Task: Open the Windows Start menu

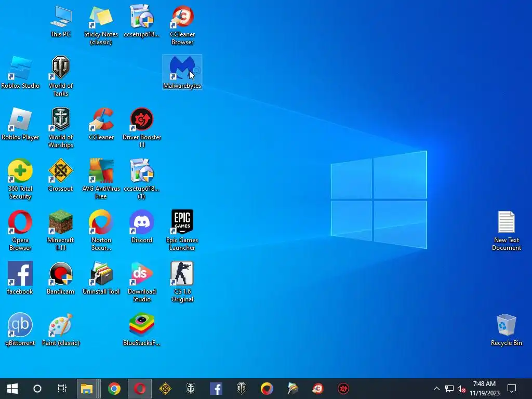Action: coord(12,389)
